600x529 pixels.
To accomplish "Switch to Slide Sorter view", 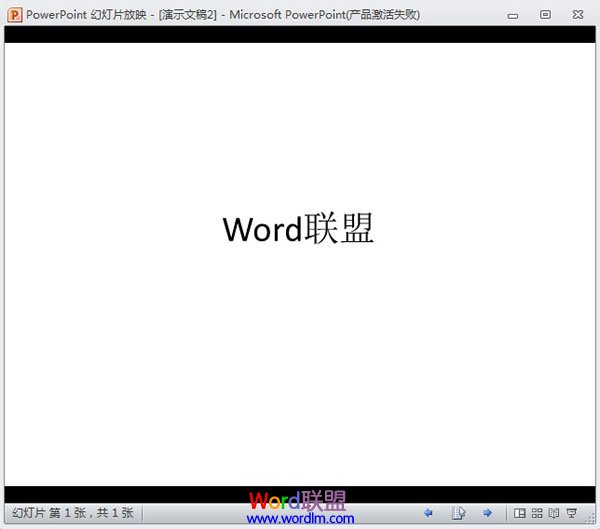I will 536,513.
